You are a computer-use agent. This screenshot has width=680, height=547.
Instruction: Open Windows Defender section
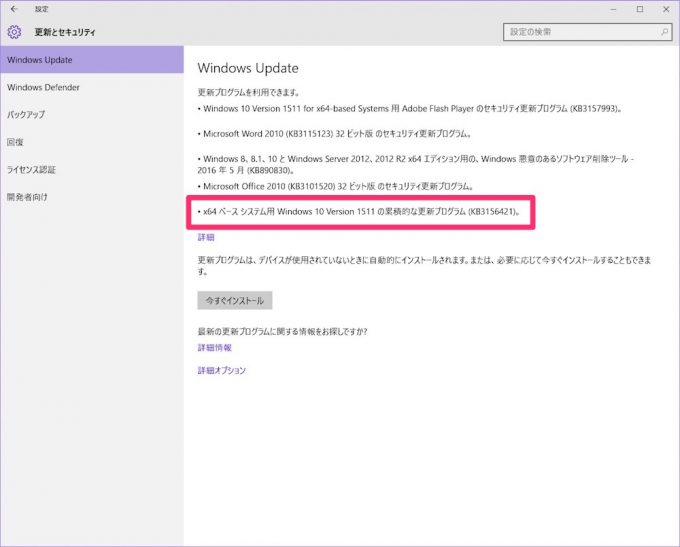click(x=92, y=87)
